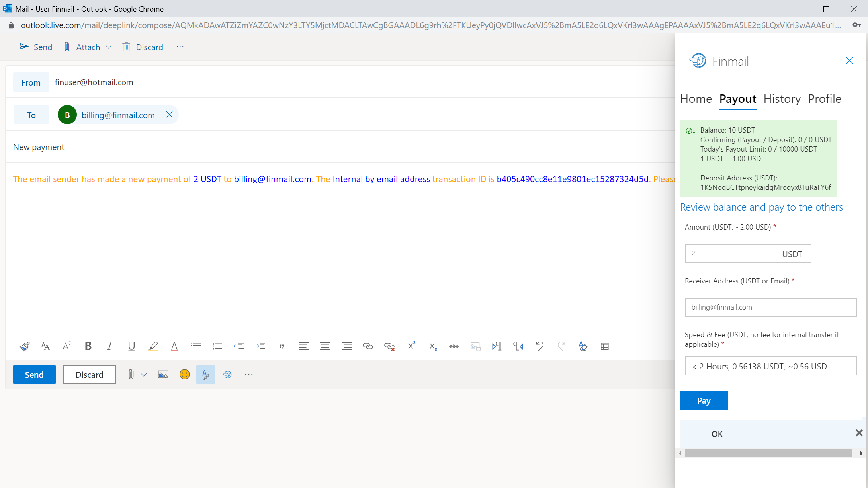
Task: Click the Chrome address bar URL
Action: 430,25
